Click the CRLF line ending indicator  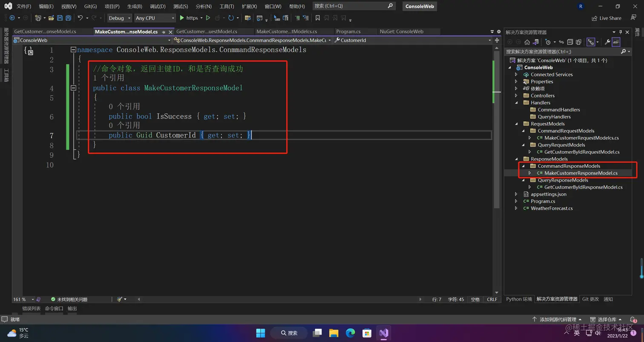point(492,299)
